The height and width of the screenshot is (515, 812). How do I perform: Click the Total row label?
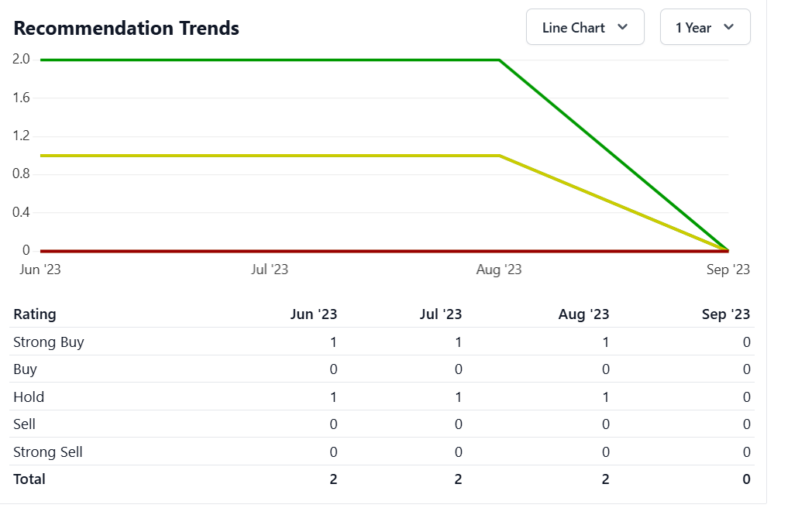[x=29, y=479]
